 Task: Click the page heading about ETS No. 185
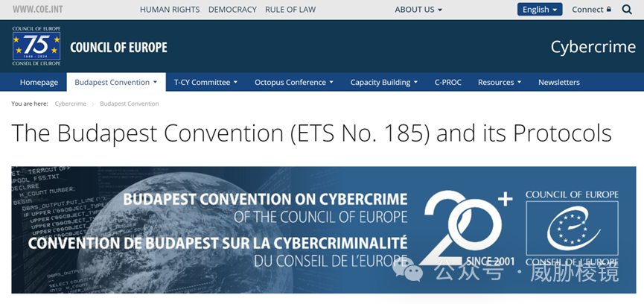(x=312, y=133)
